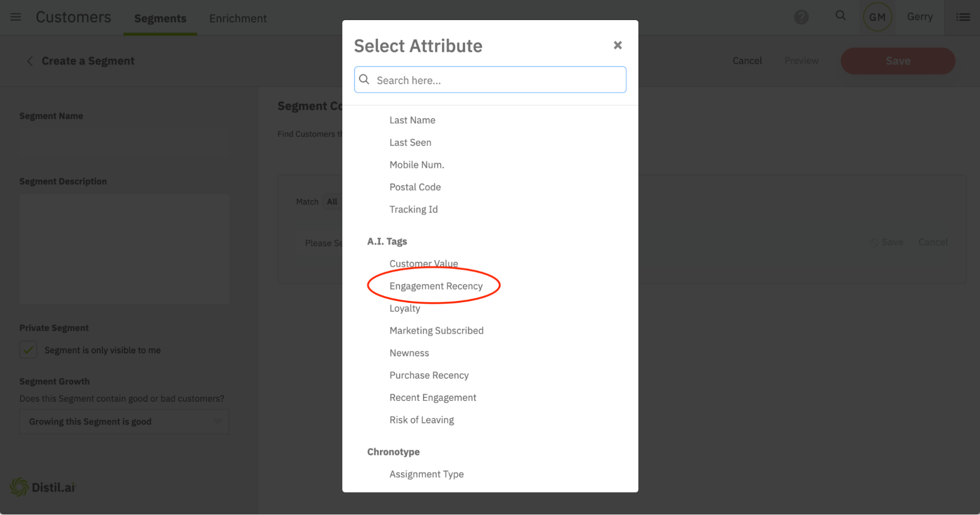Image resolution: width=980 pixels, height=515 pixels.
Task: Click the Preview button
Action: (801, 61)
